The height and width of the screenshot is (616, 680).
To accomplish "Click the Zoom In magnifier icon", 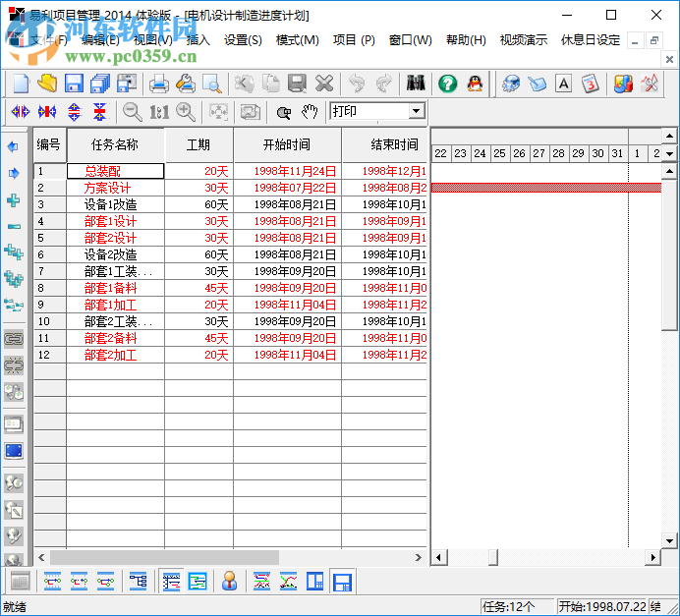I will [x=186, y=112].
